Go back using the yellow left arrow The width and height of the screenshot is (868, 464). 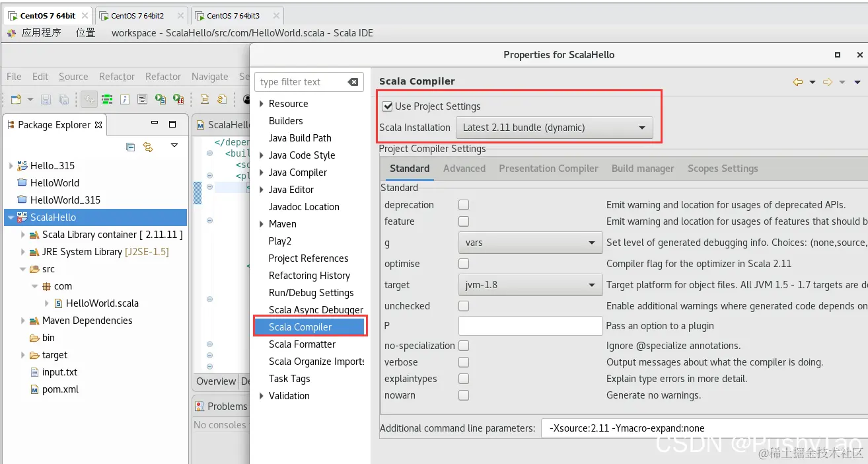tap(798, 82)
